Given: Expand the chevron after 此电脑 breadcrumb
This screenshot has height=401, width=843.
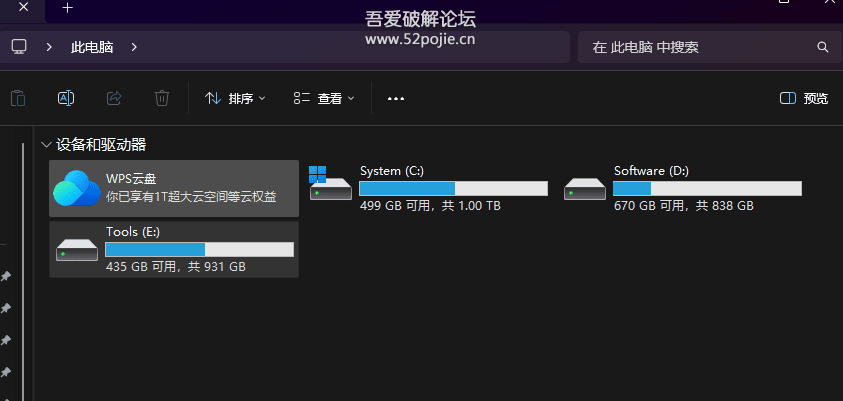Looking at the screenshot, I should 134,47.
